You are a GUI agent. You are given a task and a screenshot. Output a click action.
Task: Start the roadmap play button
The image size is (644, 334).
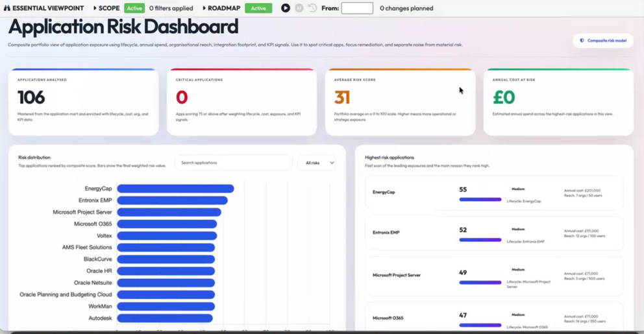click(286, 8)
